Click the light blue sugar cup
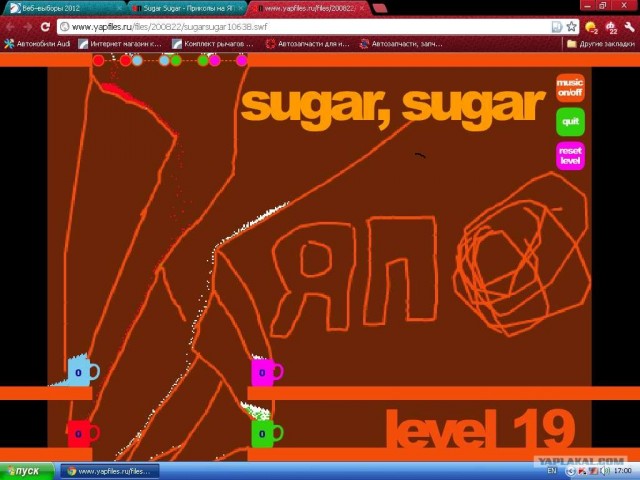The image size is (640, 480). point(83,371)
